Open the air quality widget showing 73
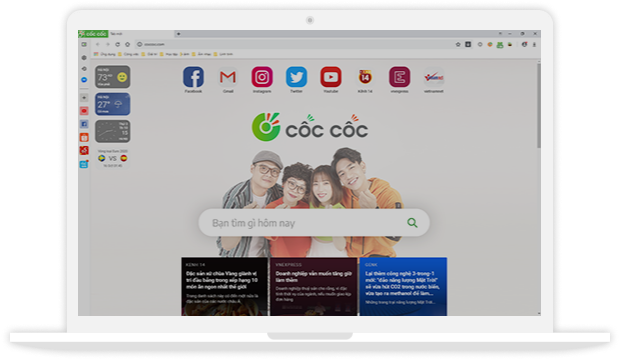This screenshot has width=620, height=360. (113, 77)
